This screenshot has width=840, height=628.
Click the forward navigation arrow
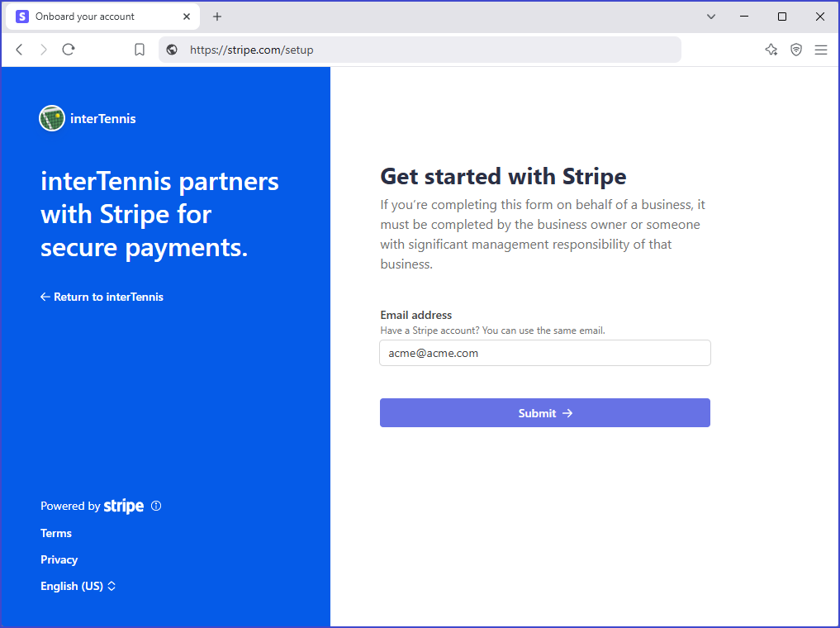point(43,50)
